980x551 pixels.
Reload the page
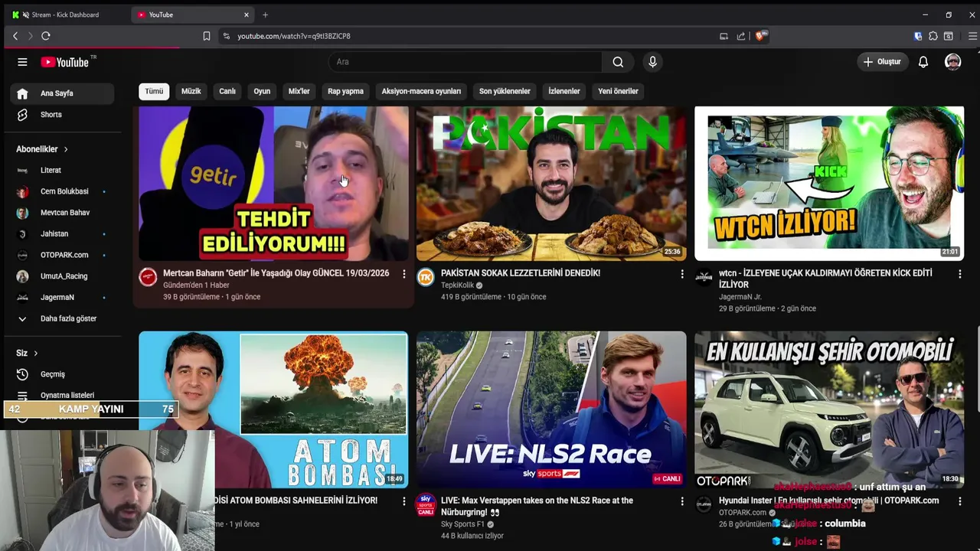pyautogui.click(x=46, y=36)
